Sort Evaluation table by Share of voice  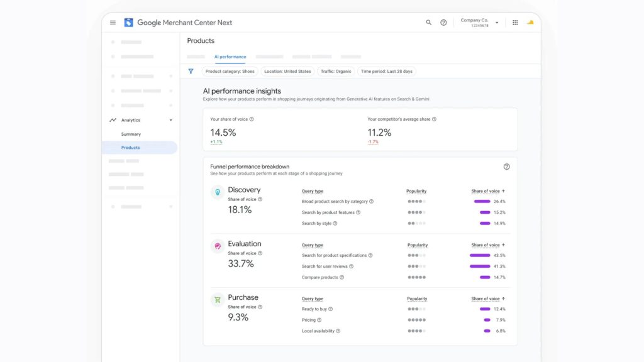(x=488, y=245)
